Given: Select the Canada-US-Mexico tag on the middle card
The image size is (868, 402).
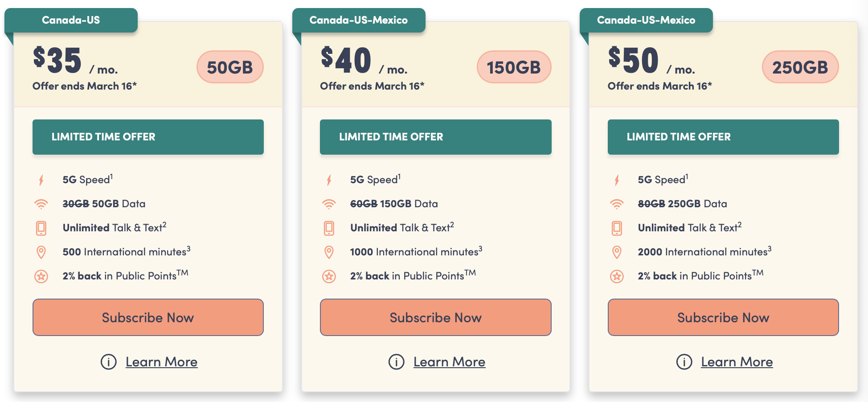Looking at the screenshot, I should pyautogui.click(x=359, y=20).
